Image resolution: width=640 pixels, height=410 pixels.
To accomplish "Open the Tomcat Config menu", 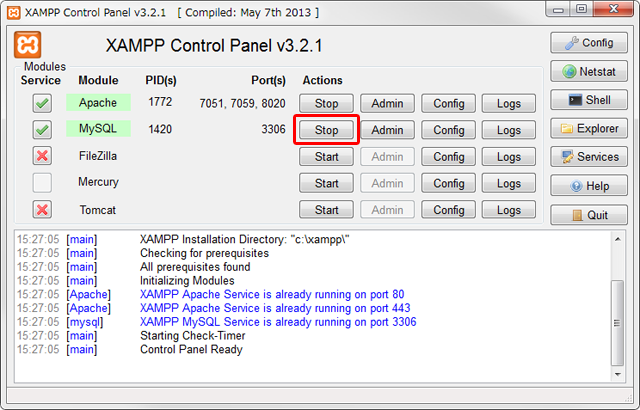I will click(449, 210).
